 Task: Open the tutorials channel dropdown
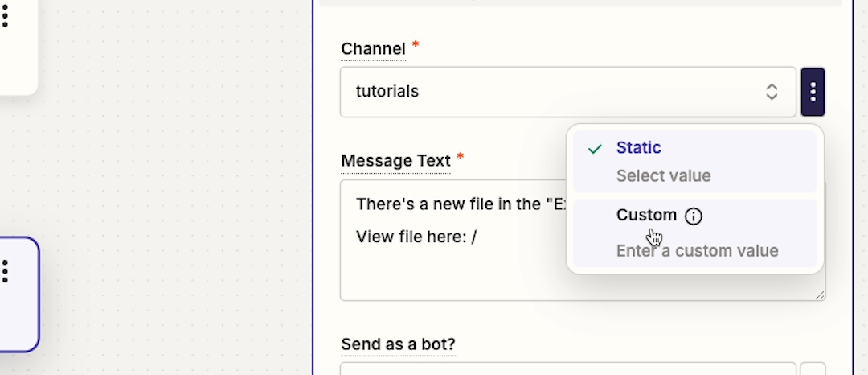(568, 92)
